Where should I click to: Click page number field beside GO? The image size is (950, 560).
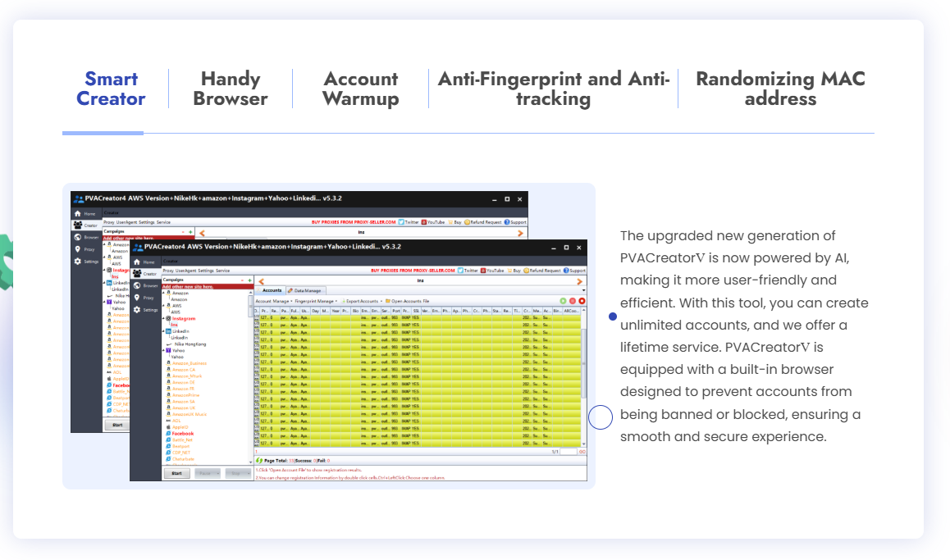pyautogui.click(x=569, y=452)
